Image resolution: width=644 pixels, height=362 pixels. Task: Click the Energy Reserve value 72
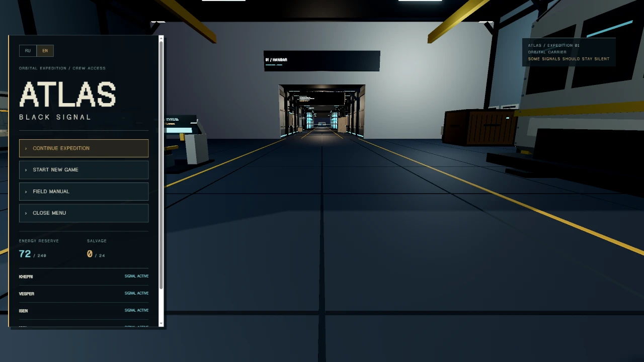(x=25, y=254)
